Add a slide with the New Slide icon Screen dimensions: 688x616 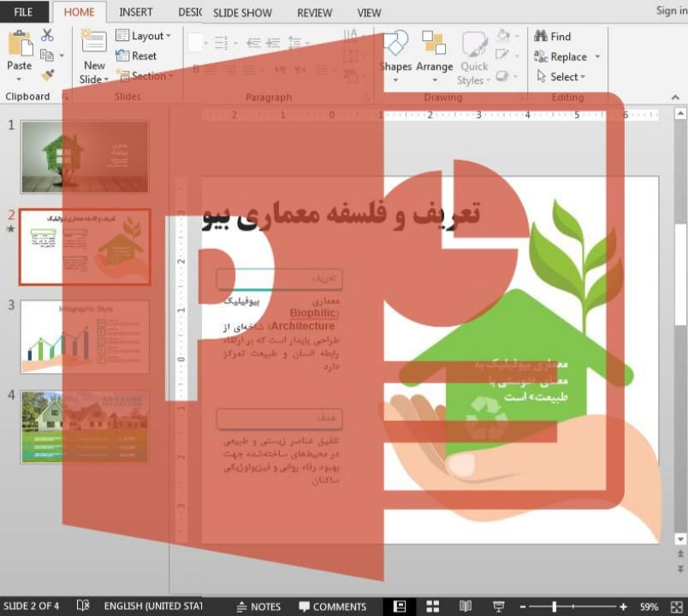point(93,43)
